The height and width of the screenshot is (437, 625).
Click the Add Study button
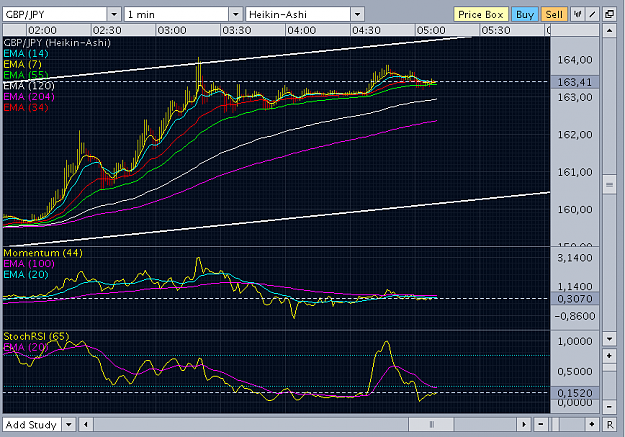[32, 425]
